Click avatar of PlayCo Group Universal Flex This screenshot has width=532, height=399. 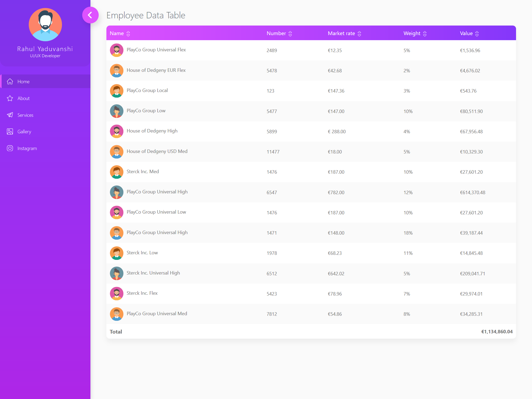coord(117,50)
